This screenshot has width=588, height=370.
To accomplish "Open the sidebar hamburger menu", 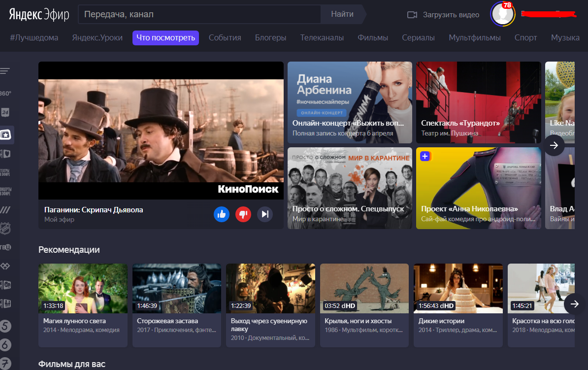I will (x=5, y=71).
